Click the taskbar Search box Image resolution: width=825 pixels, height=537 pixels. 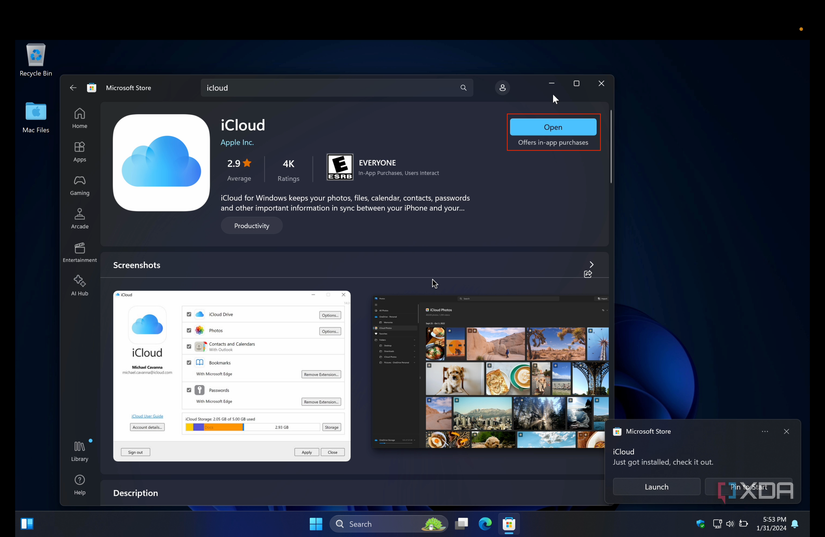(x=388, y=524)
